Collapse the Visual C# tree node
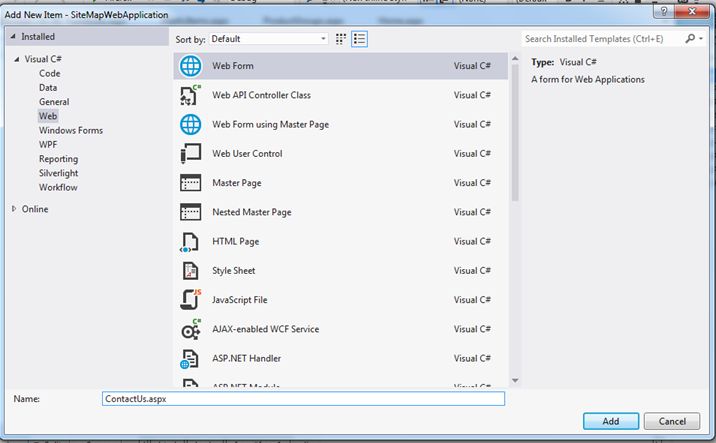This screenshot has height=443, width=716. (17, 59)
